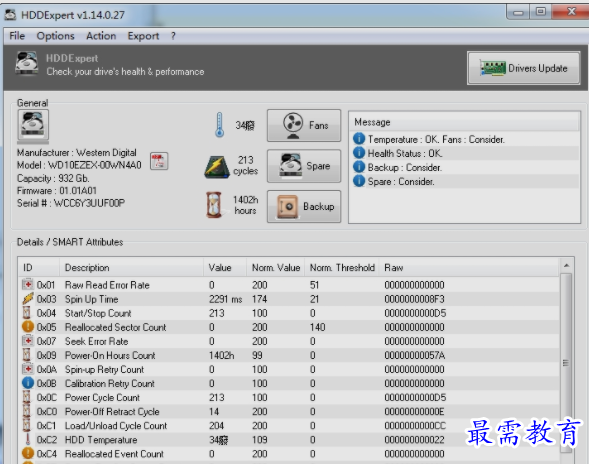
Task: Click the Drivers Update button
Action: tap(524, 68)
